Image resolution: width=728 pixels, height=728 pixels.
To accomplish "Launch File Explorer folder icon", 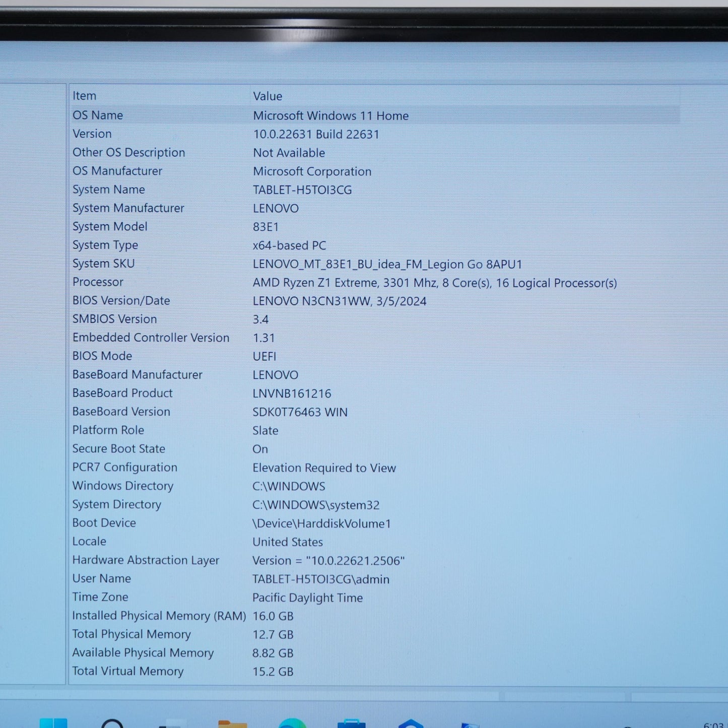I will point(232,724).
